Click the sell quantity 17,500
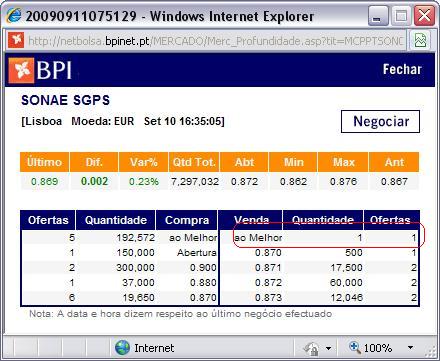 (346, 268)
